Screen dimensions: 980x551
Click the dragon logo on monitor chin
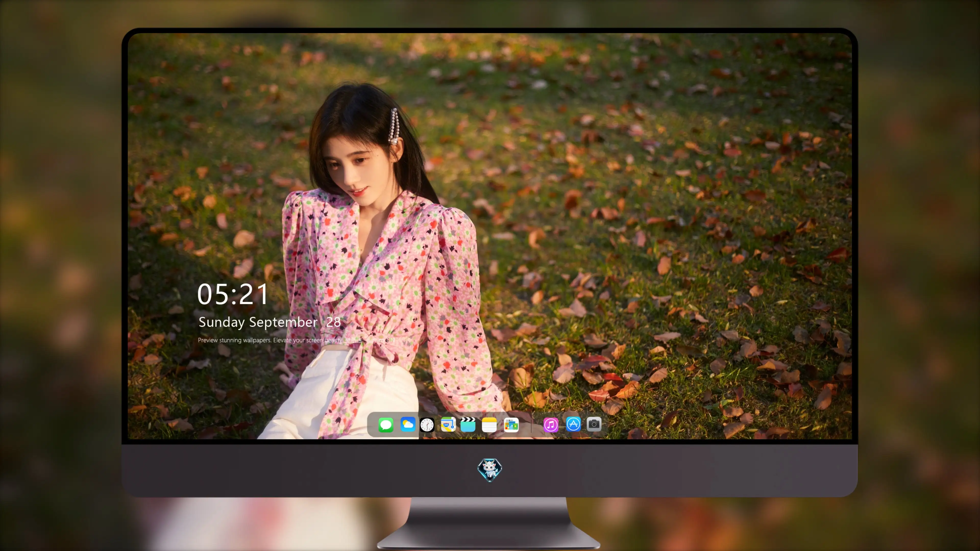[x=490, y=470]
